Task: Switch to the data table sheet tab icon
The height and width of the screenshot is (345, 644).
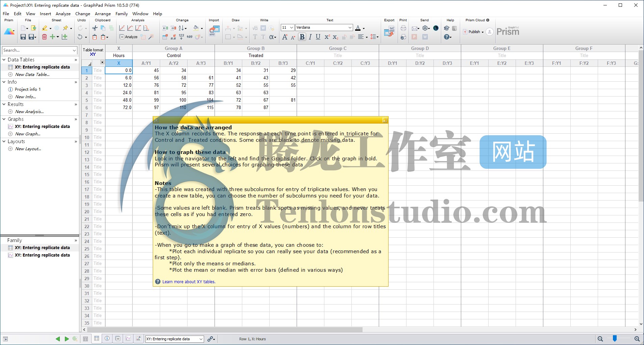Action: 97,339
